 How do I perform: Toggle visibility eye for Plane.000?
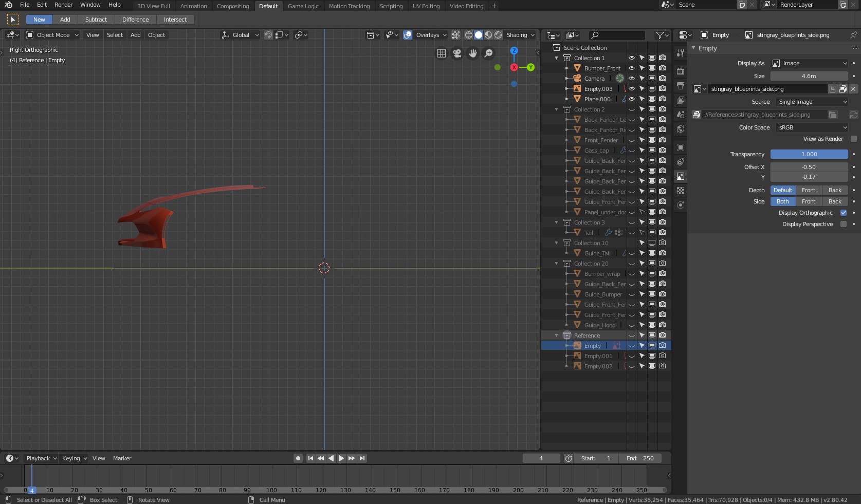632,99
